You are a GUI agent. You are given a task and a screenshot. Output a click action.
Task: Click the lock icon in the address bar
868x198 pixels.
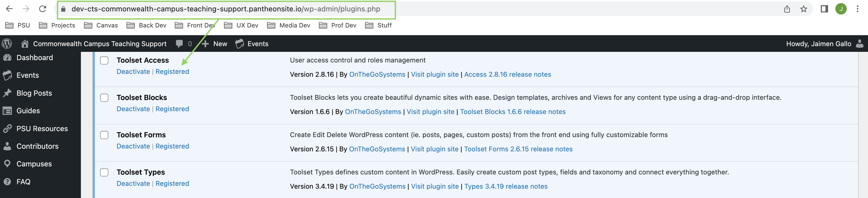63,9
